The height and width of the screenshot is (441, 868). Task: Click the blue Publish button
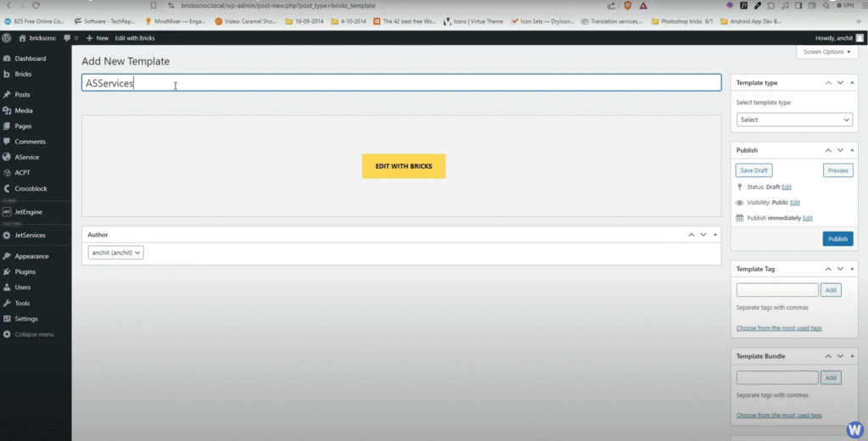pos(837,239)
